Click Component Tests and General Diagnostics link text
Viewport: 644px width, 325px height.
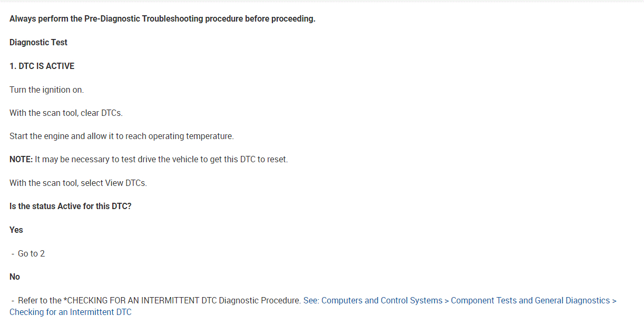(530, 300)
